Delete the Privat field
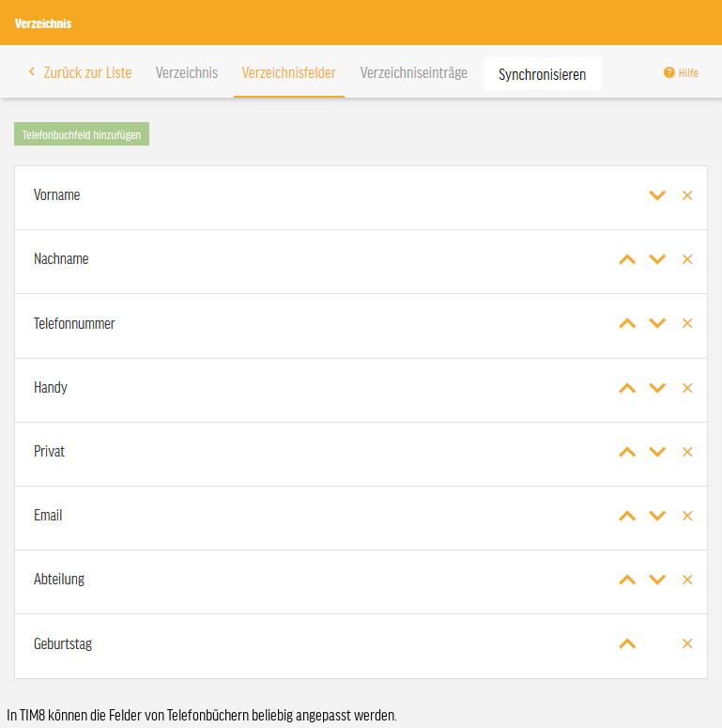722x728 pixels. tap(687, 452)
